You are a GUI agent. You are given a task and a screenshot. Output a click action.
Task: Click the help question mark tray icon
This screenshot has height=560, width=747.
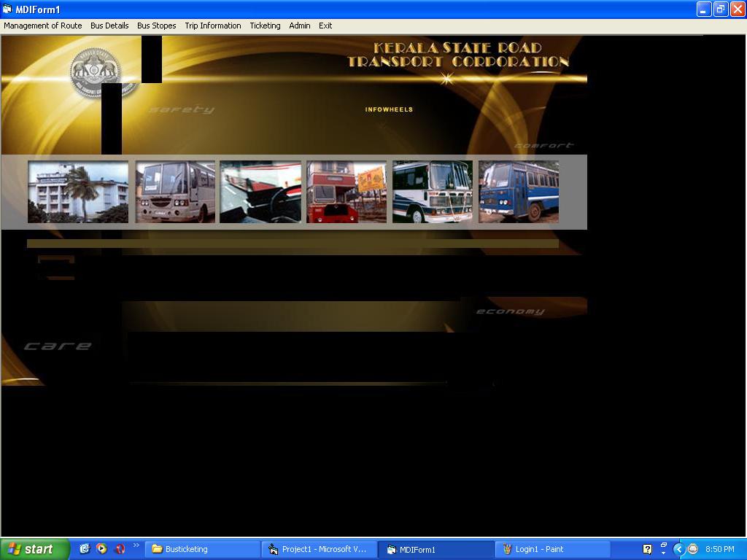click(x=647, y=549)
